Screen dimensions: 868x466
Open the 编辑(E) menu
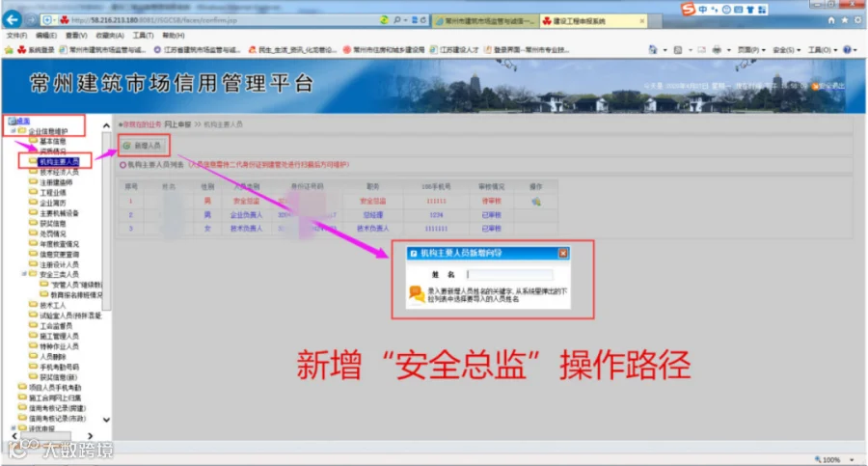click(x=46, y=36)
